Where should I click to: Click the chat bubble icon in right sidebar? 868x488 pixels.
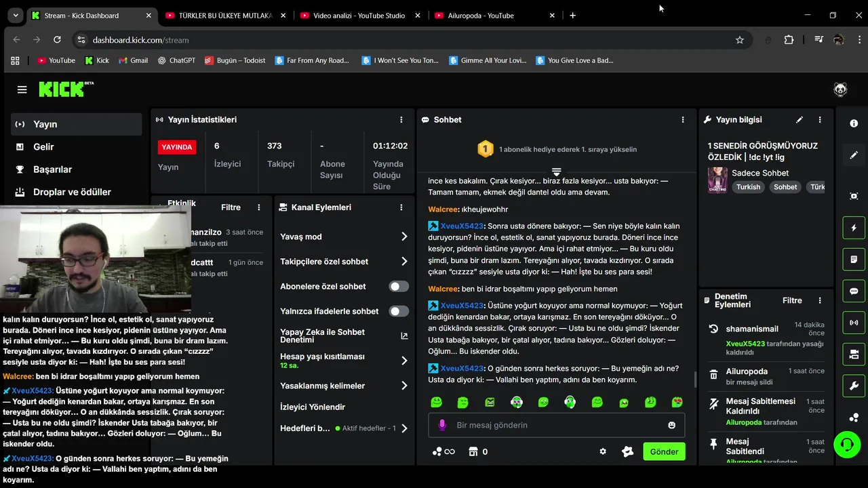(854, 291)
